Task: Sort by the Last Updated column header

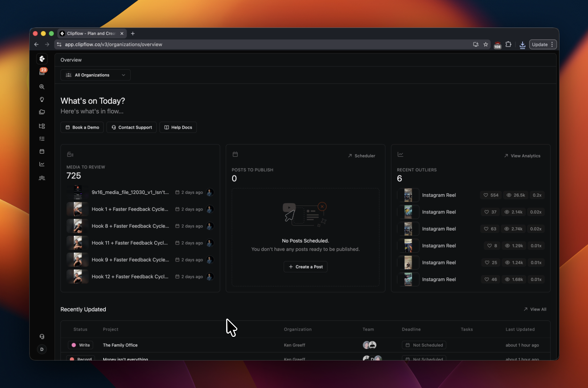Action: click(x=520, y=329)
